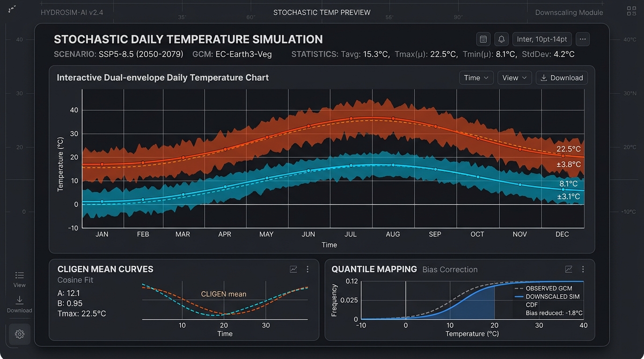Click Interactive Dual-envelope chart title
This screenshot has height=359, width=644.
163,78
